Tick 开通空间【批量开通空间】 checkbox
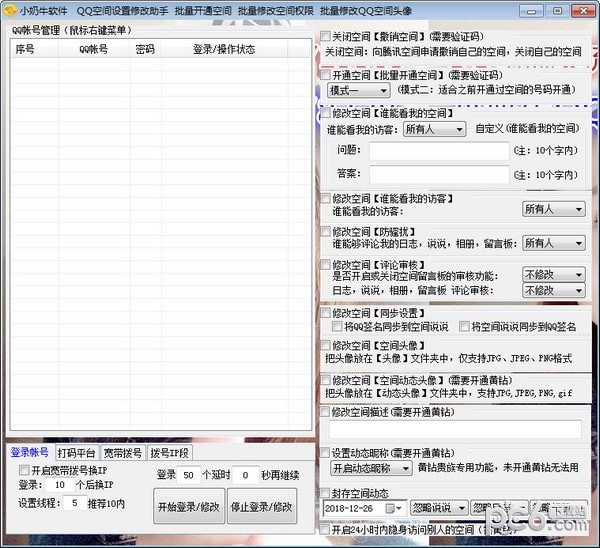This screenshot has width=600, height=548. pyautogui.click(x=325, y=74)
